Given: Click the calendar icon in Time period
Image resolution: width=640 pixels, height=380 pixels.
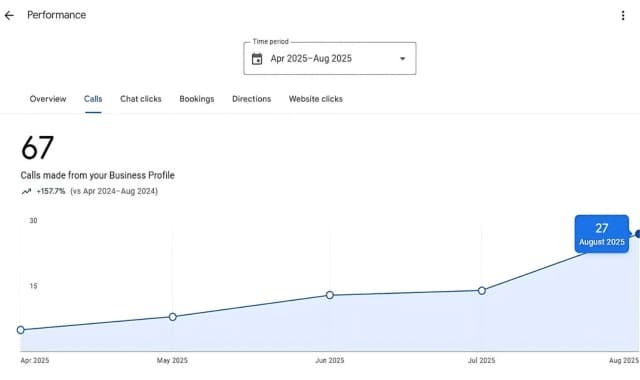Looking at the screenshot, I should (257, 59).
